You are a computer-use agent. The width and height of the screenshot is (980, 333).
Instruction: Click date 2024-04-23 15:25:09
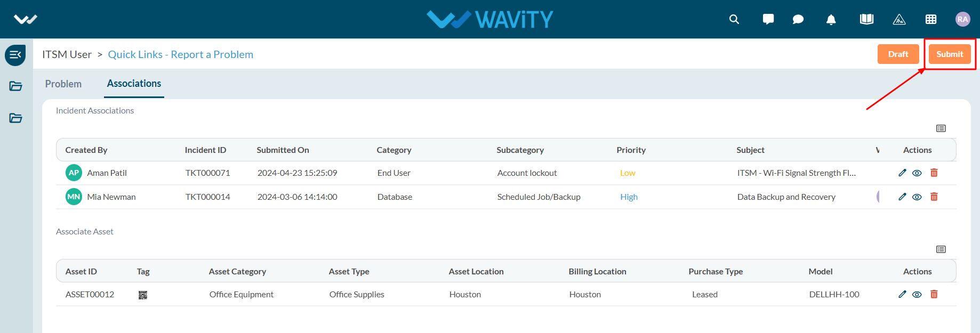pyautogui.click(x=298, y=173)
